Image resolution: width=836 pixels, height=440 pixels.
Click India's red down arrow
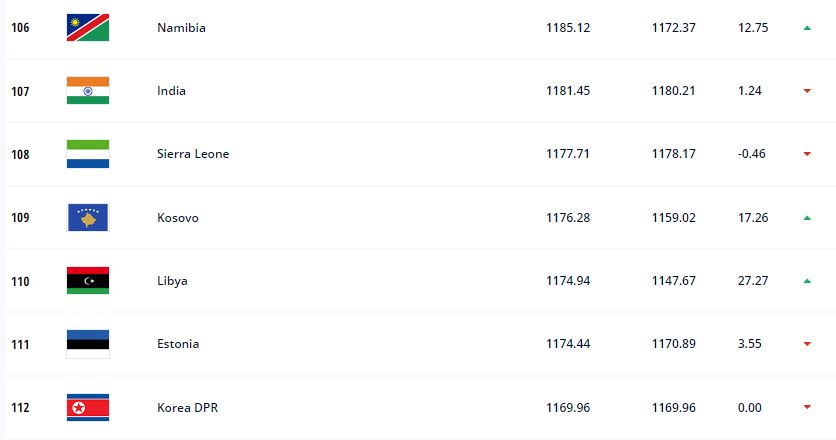coord(807,91)
